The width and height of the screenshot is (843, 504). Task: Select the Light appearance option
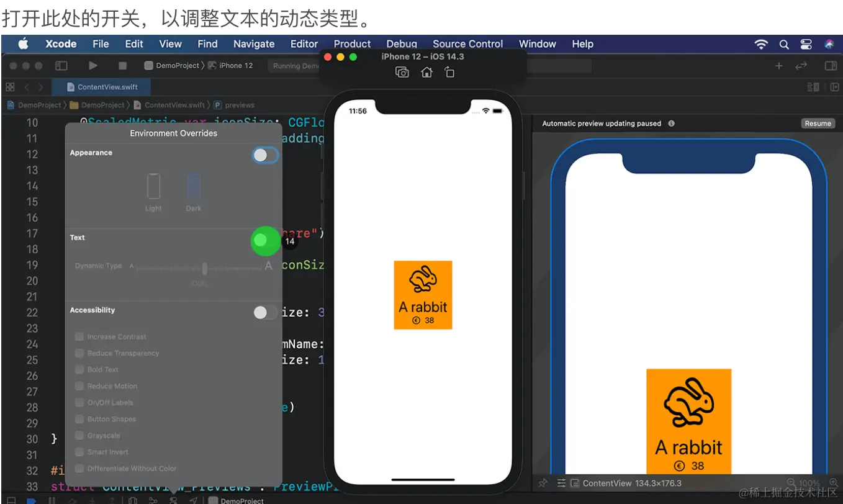153,192
